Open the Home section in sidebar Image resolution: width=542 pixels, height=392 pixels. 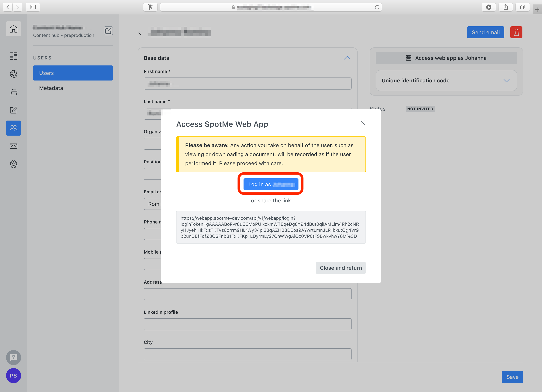coord(13,29)
